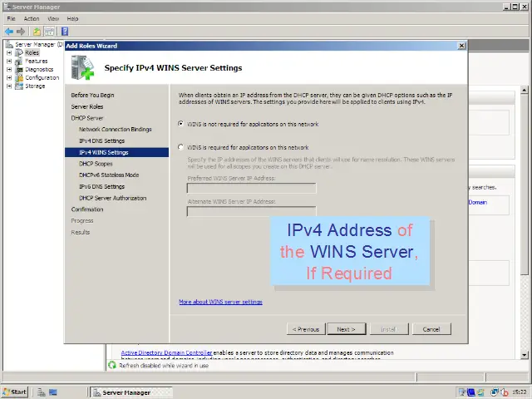Open the Help menu
This screenshot has width=532, height=399.
pyautogui.click(x=72, y=18)
